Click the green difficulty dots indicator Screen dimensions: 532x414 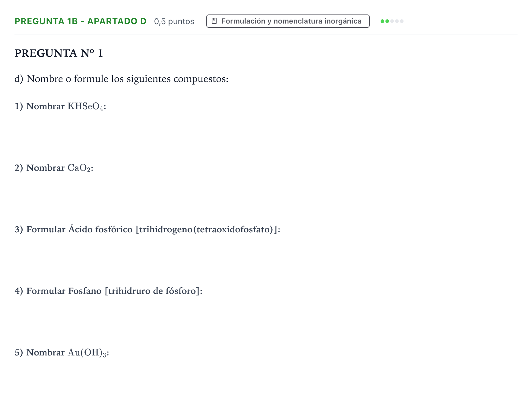[x=392, y=21]
